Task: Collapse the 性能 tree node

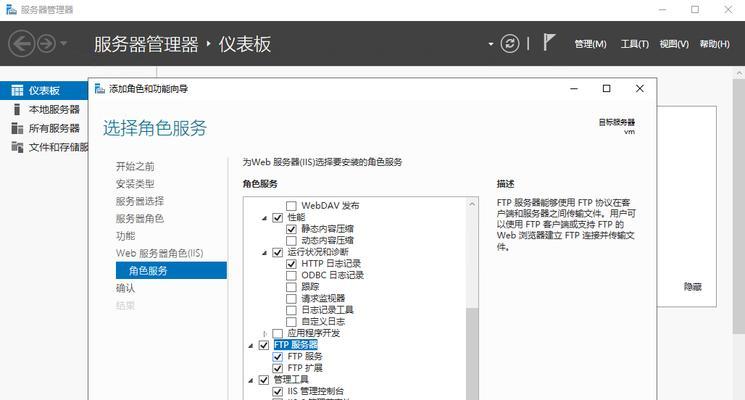Action: coord(265,218)
